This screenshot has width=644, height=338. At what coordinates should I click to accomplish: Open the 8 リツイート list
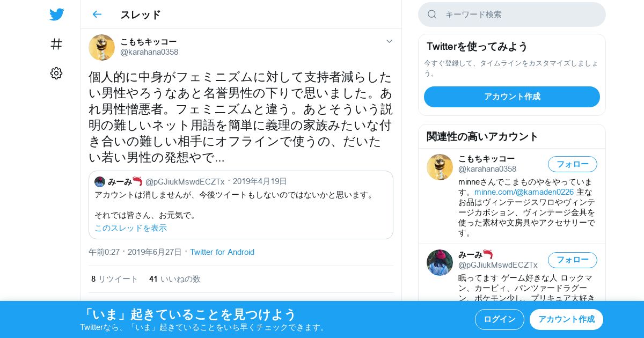(114, 279)
